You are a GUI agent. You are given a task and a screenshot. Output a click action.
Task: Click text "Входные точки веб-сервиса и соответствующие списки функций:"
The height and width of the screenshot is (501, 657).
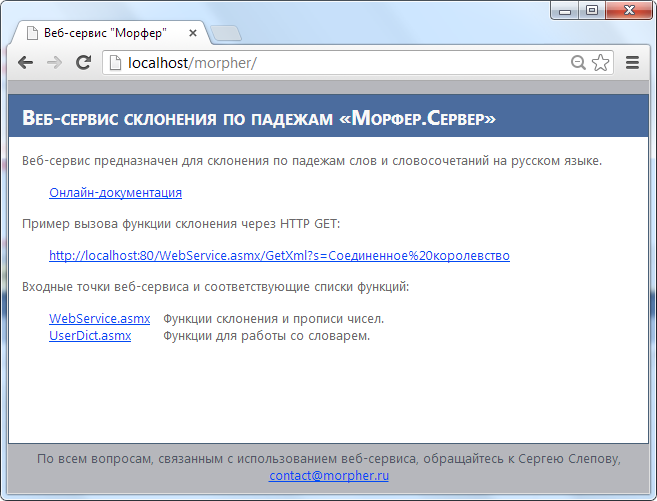click(x=215, y=287)
